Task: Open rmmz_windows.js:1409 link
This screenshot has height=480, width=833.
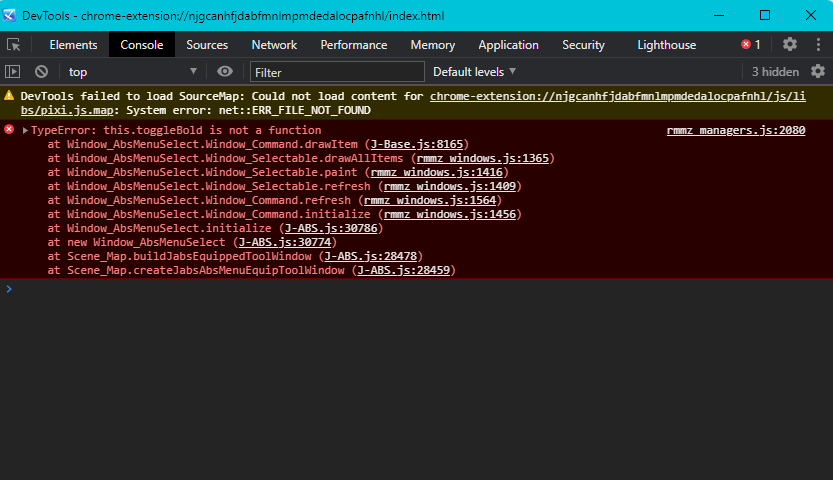Action: (450, 186)
